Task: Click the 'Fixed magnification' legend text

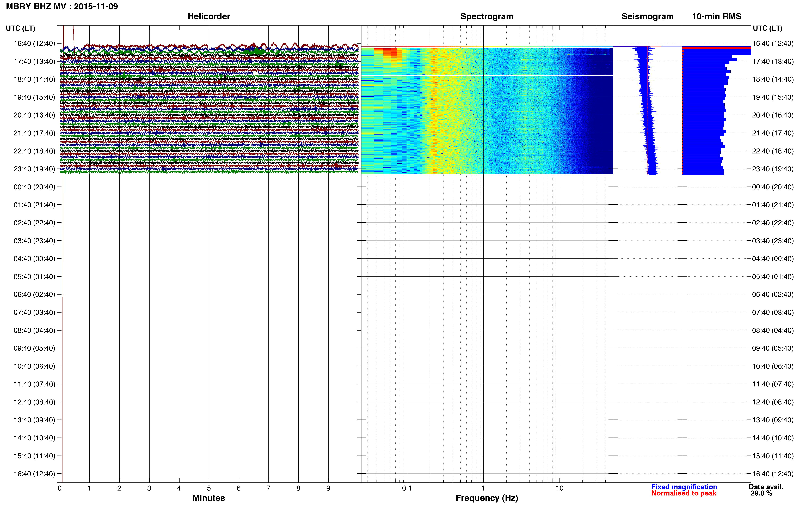Action: click(x=684, y=487)
